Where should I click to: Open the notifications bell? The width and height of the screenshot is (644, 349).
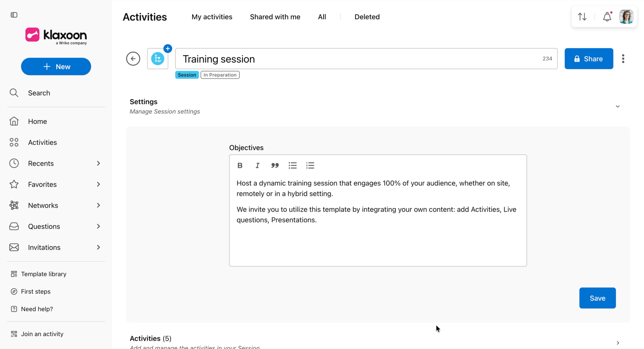point(607,16)
